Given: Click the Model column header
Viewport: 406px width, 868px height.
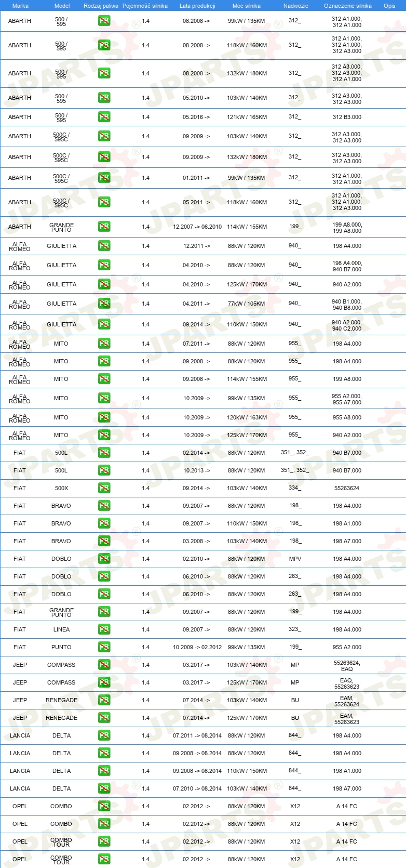Looking at the screenshot, I should click(62, 6).
